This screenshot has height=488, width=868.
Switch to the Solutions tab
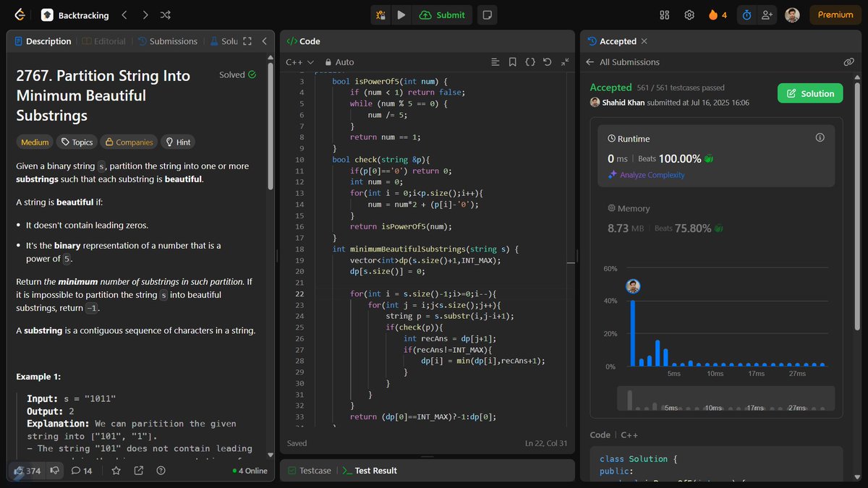click(x=224, y=41)
